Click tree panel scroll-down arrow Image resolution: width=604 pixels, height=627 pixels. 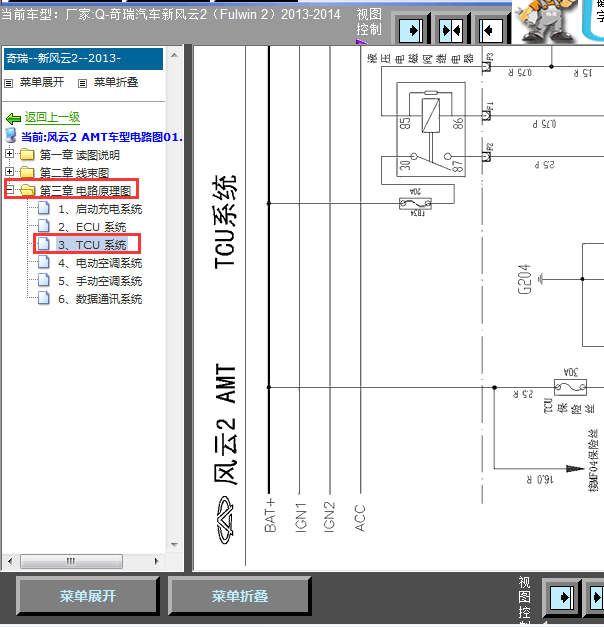click(174, 544)
